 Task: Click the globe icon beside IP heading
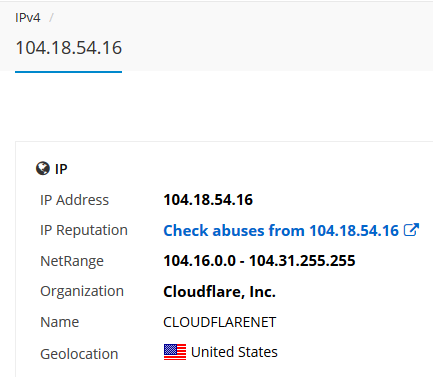(x=43, y=169)
